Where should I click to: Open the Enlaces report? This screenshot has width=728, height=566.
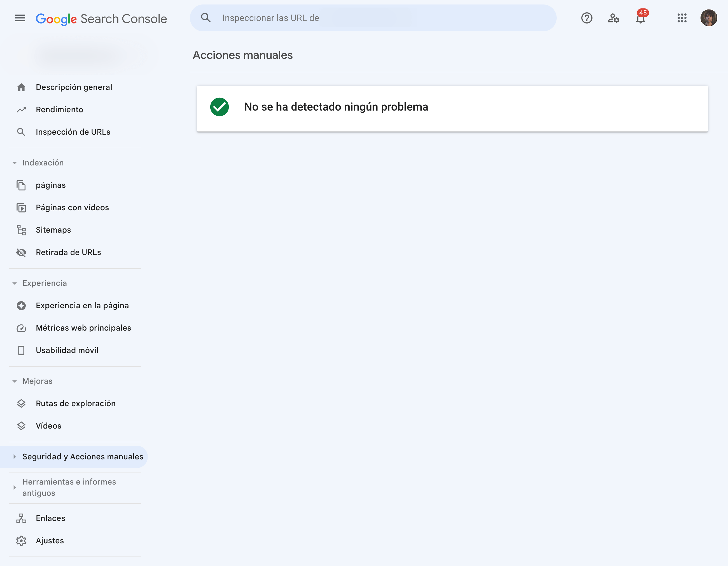[50, 518]
